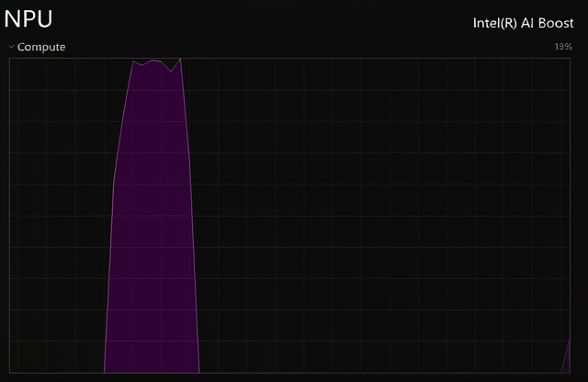Click the bottom baseline under the purple spike
Viewport: 588px width, 382px height.
(x=152, y=373)
